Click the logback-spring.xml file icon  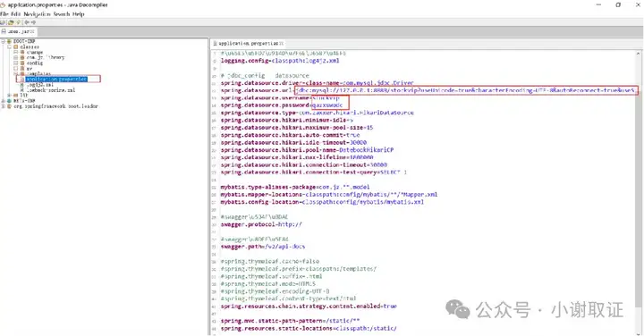coord(21,90)
